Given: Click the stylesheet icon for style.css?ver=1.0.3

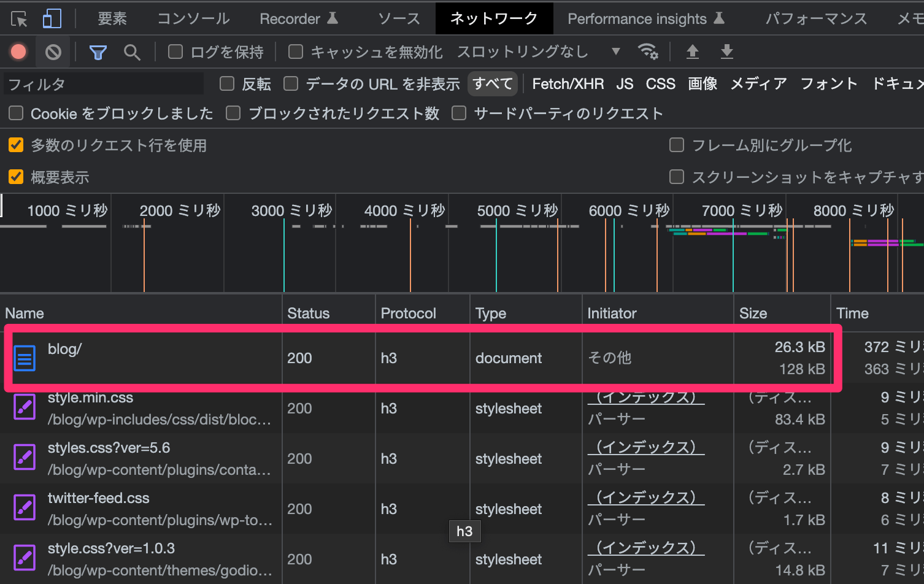Looking at the screenshot, I should pyautogui.click(x=25, y=559).
